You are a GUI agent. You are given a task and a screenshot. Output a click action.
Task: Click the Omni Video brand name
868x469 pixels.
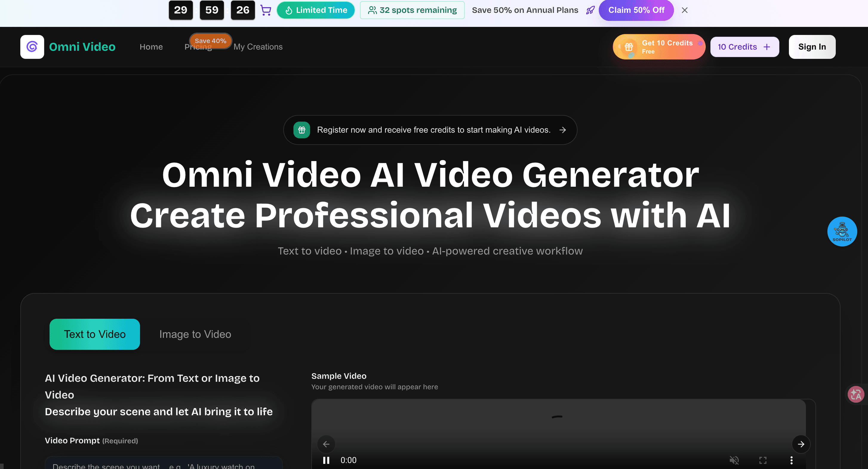coord(82,47)
